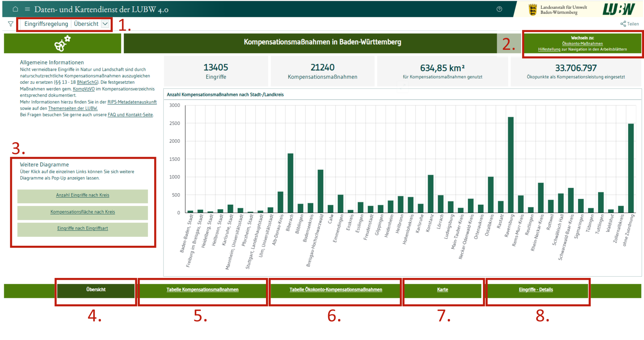Click the Baden-Württemberg coat of arms
This screenshot has width=644, height=340.
coord(532,10)
